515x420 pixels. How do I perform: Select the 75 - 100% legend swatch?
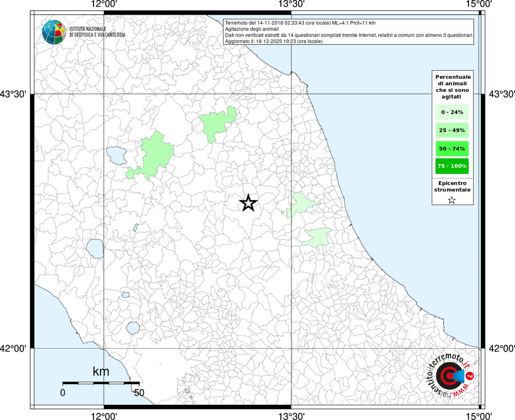[x=452, y=166]
